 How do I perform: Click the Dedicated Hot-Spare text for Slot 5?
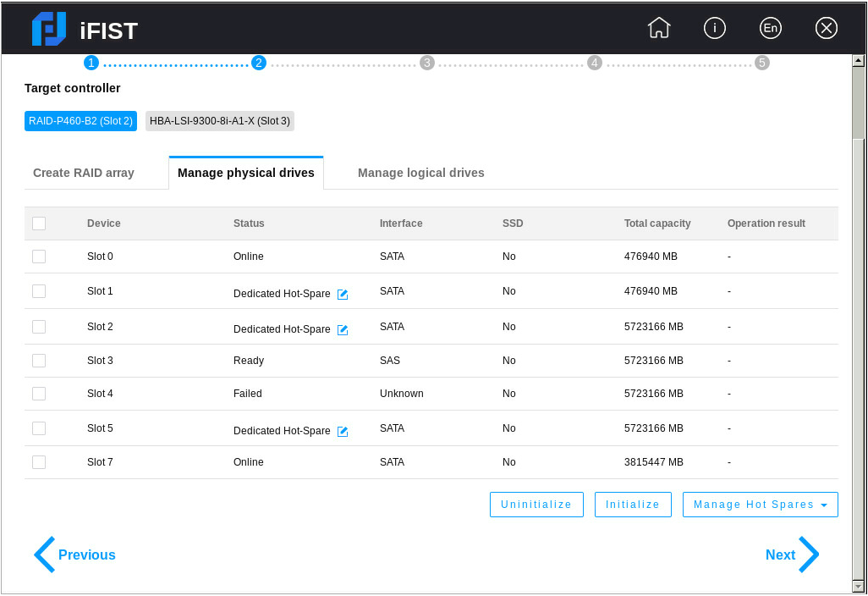point(282,431)
